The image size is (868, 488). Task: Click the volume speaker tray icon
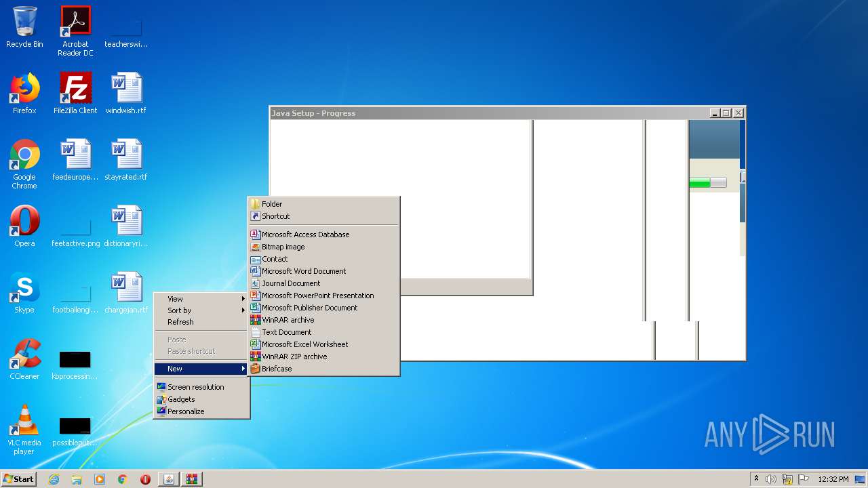pyautogui.click(x=771, y=479)
